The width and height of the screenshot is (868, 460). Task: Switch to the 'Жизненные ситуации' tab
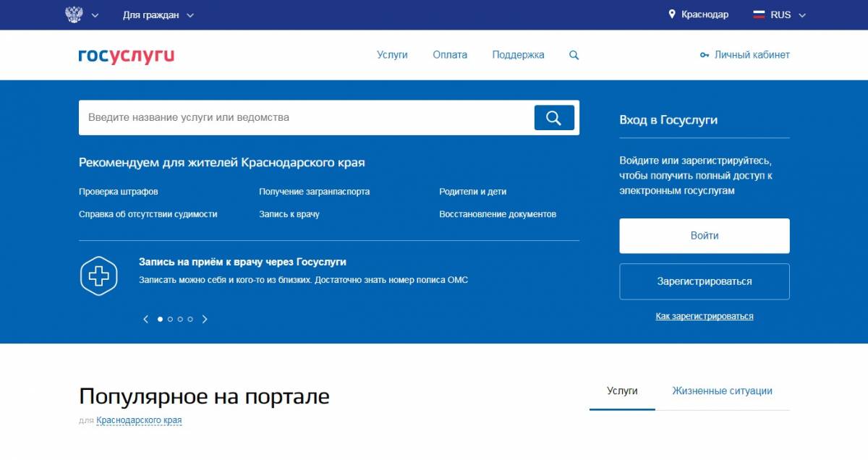722,391
